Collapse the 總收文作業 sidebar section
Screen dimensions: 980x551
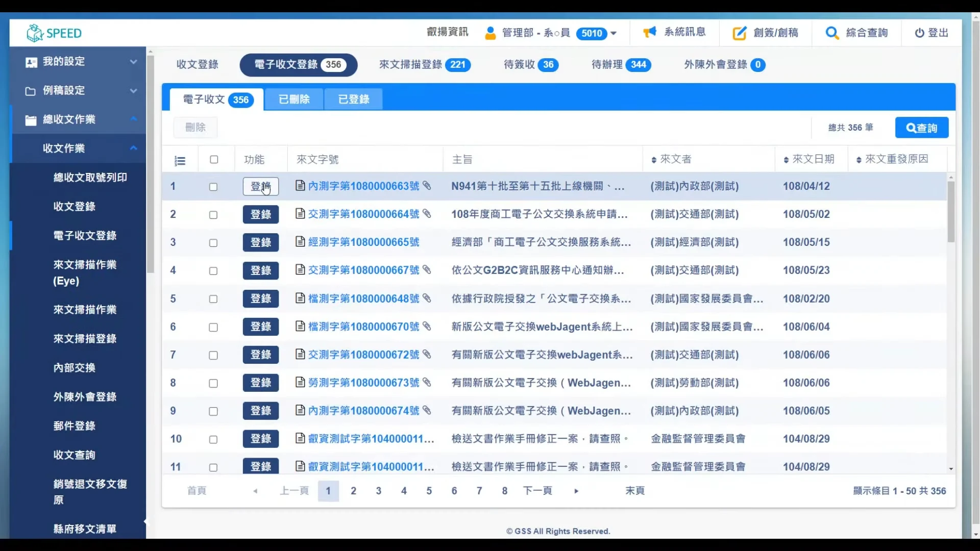[x=133, y=119]
